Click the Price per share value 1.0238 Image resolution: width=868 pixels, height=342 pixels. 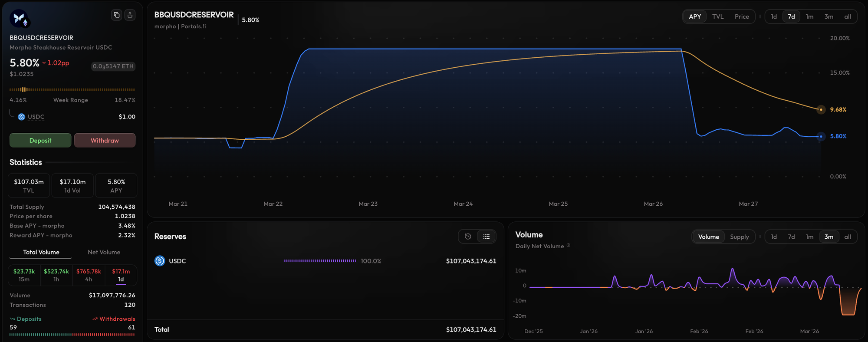(x=125, y=216)
